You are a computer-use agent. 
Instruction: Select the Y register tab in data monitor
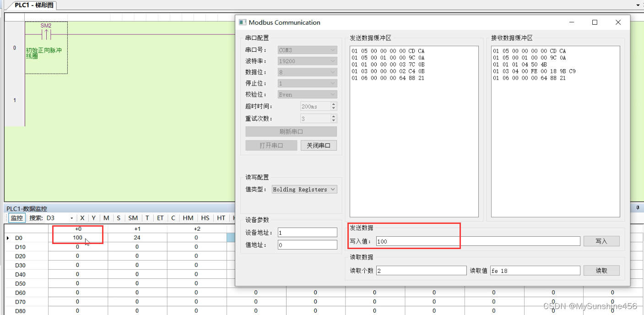[94, 218]
